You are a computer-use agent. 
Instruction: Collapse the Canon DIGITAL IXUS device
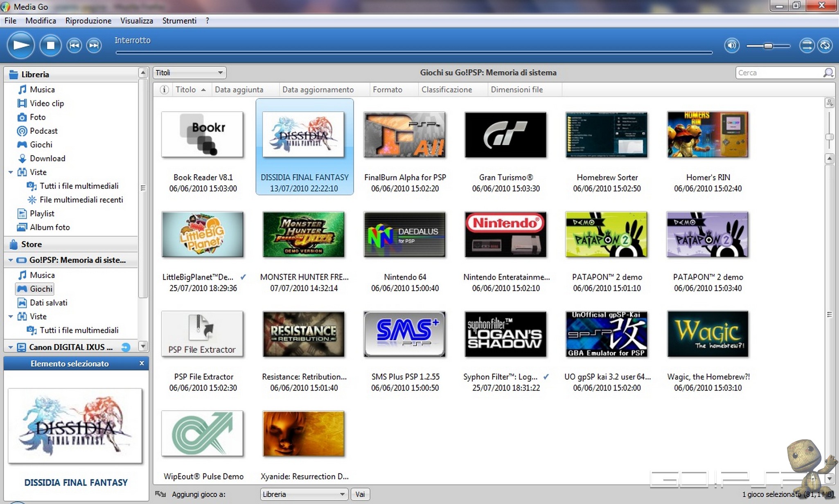point(11,347)
